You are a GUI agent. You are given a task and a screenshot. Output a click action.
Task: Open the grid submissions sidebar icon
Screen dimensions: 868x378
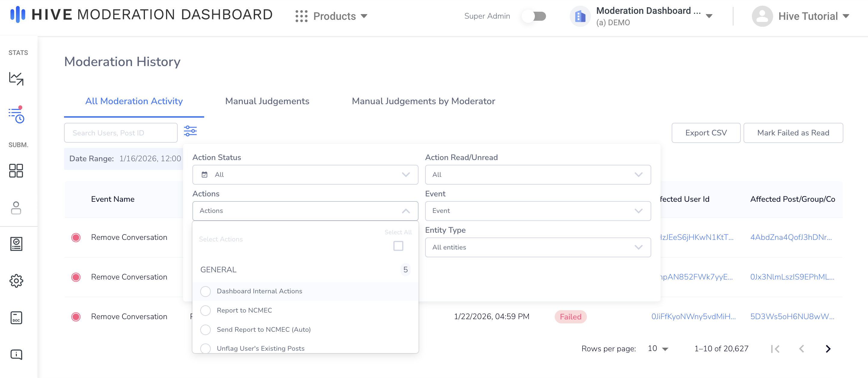(16, 171)
